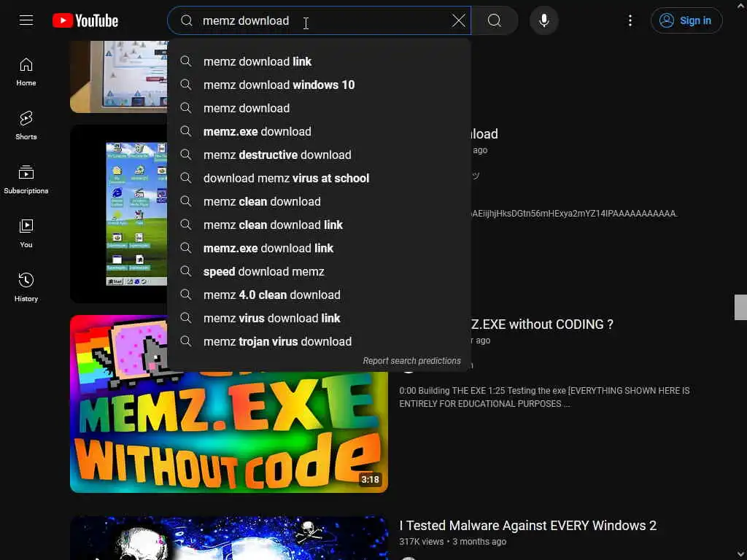This screenshot has height=560, width=747.
Task: Select suggestion 'memz.exe download'
Action: click(320, 131)
